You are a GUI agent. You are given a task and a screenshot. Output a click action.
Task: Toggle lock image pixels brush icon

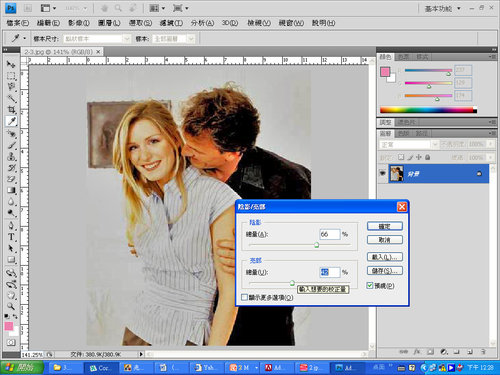410,157
